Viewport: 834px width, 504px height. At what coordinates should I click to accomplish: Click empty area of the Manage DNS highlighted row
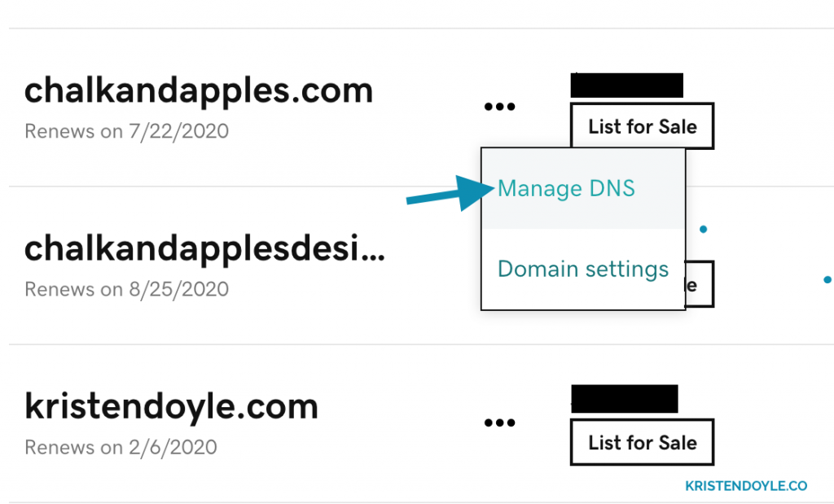click(660, 213)
